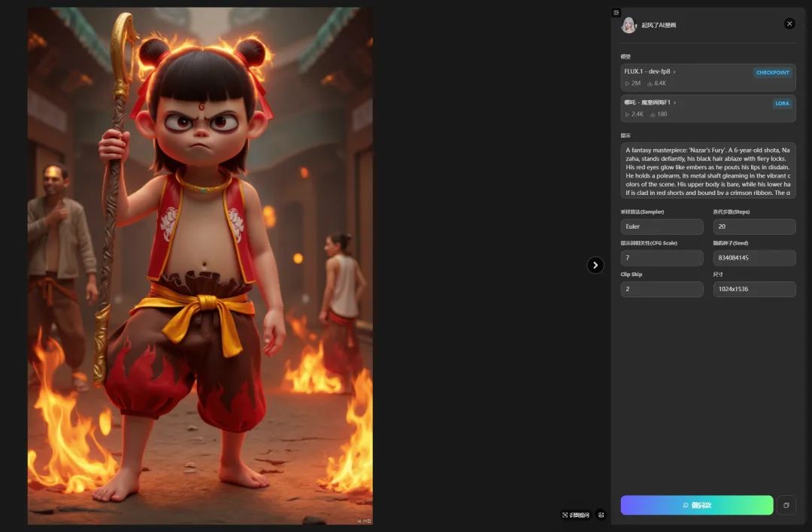Open the FLUX.1 - dev-fp8 model card
The height and width of the screenshot is (532, 812).
coord(708,78)
